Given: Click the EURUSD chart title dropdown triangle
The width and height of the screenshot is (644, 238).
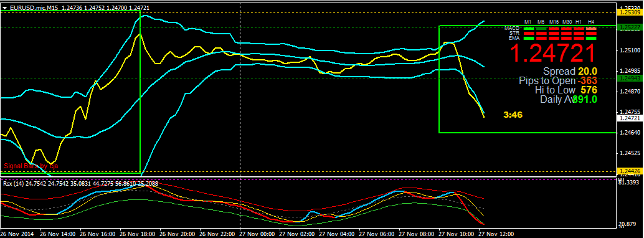Looking at the screenshot, I should pyautogui.click(x=4, y=7).
